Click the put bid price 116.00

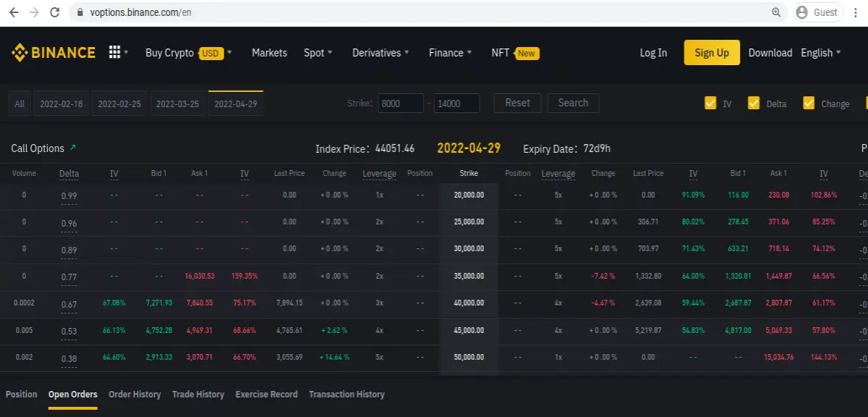pyautogui.click(x=739, y=195)
